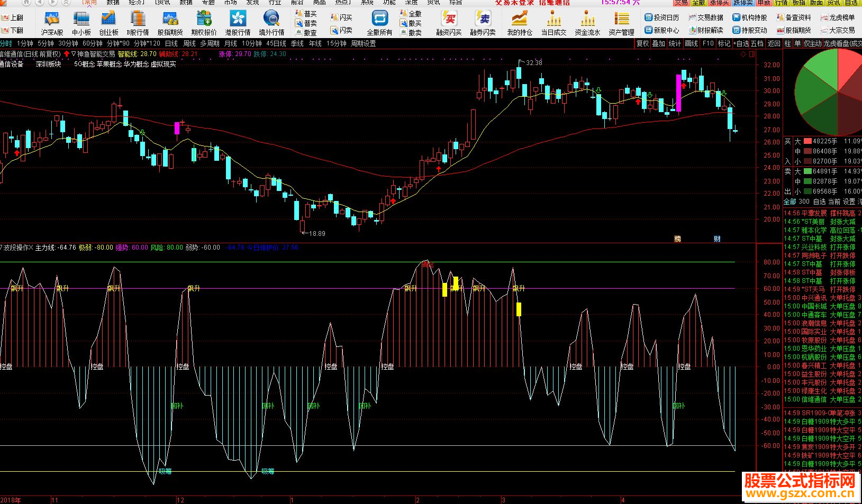Viewport: 862px width, 504px height.
Task: Click the home icon in the title bar
Action: [x=28, y=3]
